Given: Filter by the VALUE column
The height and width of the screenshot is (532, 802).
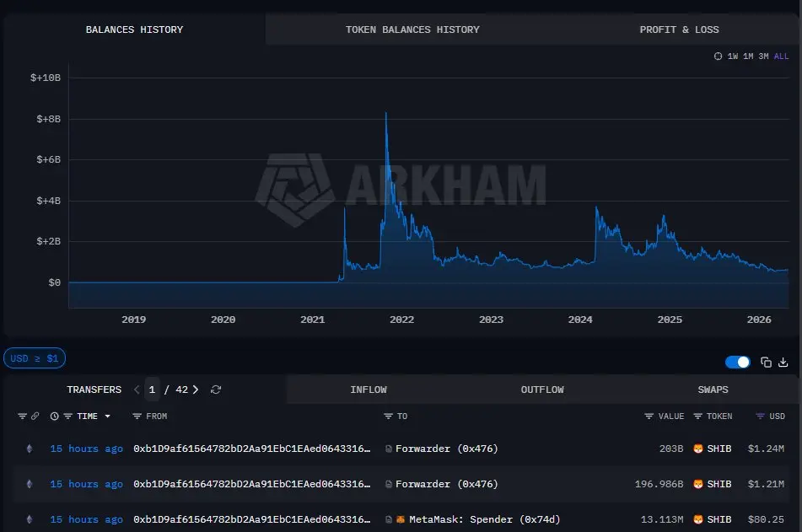Looking at the screenshot, I should pyautogui.click(x=649, y=416).
